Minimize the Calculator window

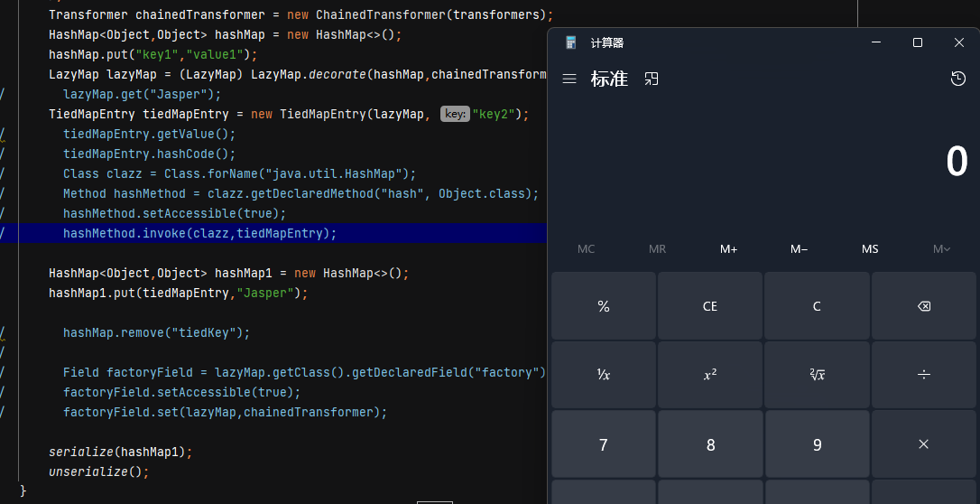[876, 42]
